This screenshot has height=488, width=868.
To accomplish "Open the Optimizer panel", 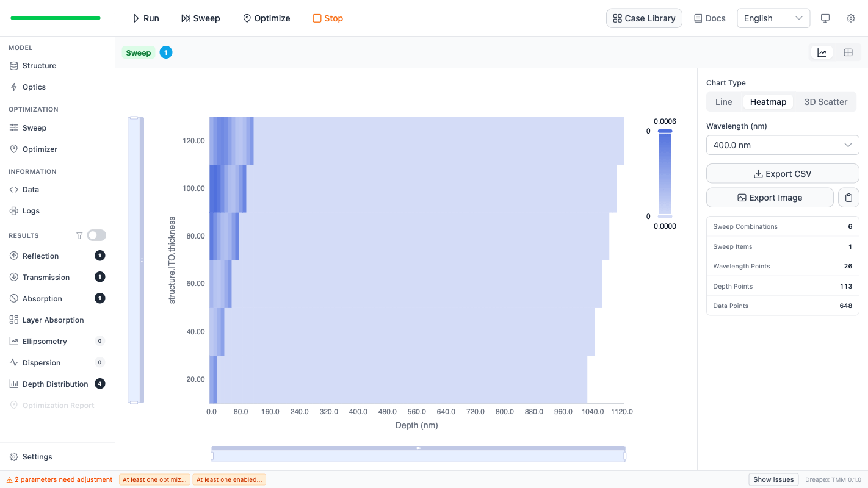I will pos(41,149).
